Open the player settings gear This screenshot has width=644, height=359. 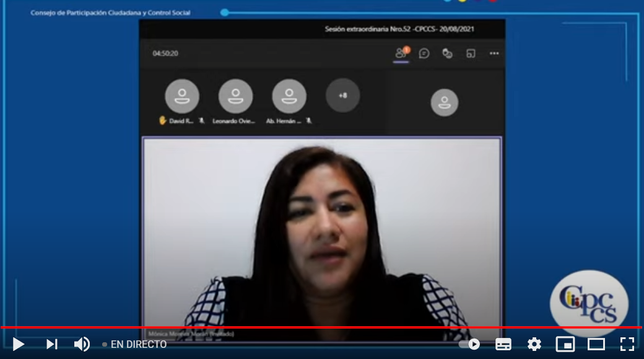(534, 344)
